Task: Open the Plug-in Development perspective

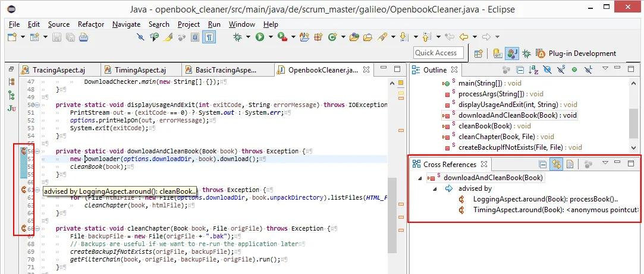Action: coord(577,53)
